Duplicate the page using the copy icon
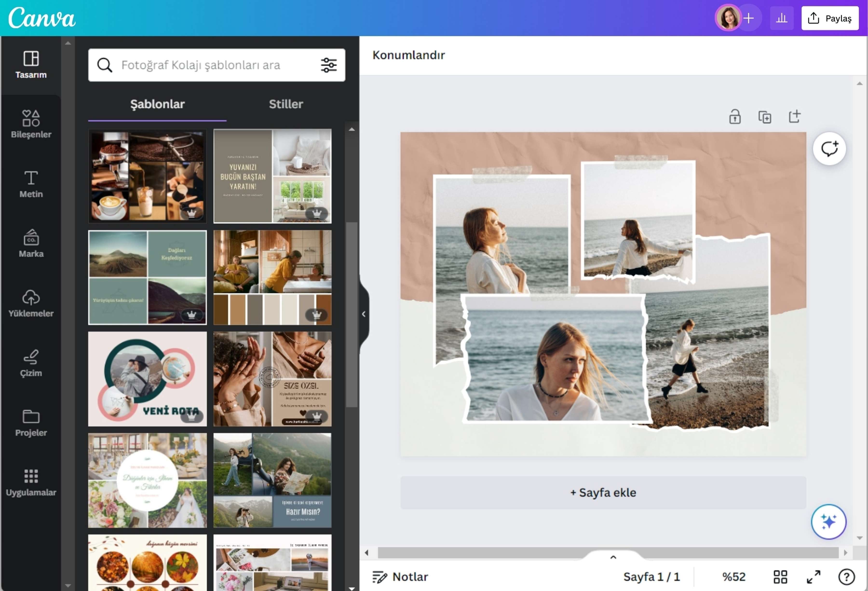The image size is (868, 591). pyautogui.click(x=765, y=117)
